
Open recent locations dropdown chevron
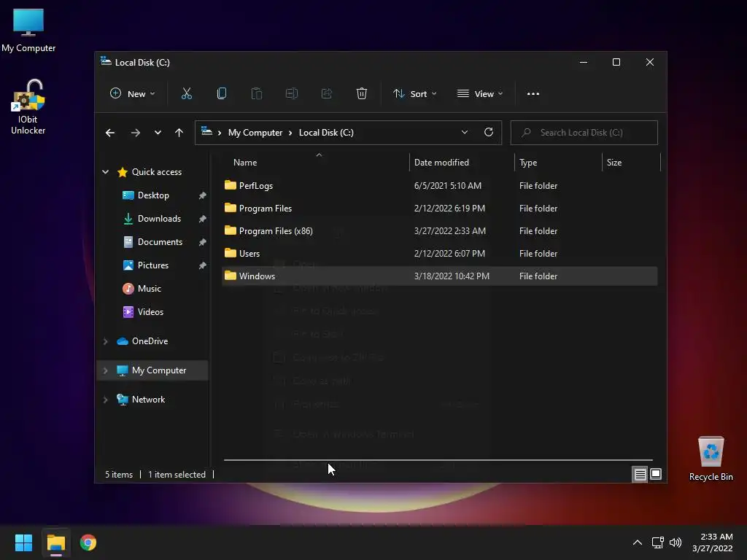click(x=158, y=133)
